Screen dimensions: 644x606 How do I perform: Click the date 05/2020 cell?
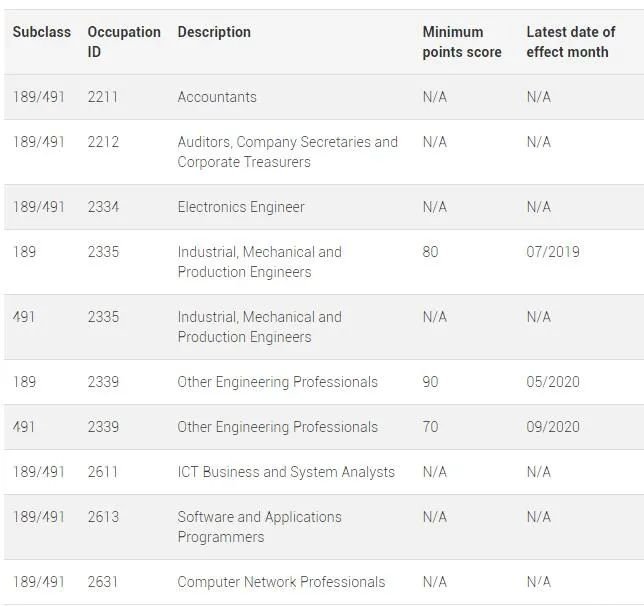point(553,382)
